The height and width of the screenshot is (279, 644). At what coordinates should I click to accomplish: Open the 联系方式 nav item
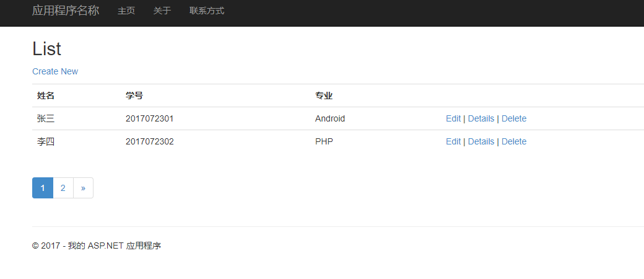tap(207, 11)
